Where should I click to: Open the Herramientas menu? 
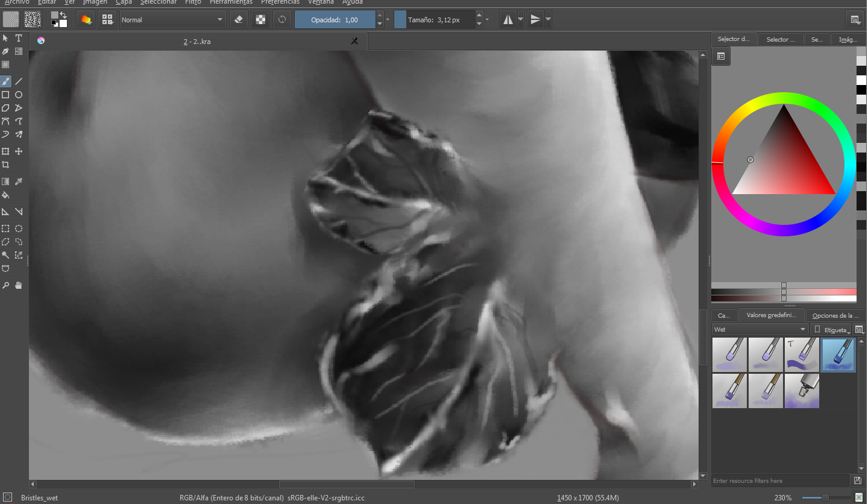pyautogui.click(x=231, y=2)
